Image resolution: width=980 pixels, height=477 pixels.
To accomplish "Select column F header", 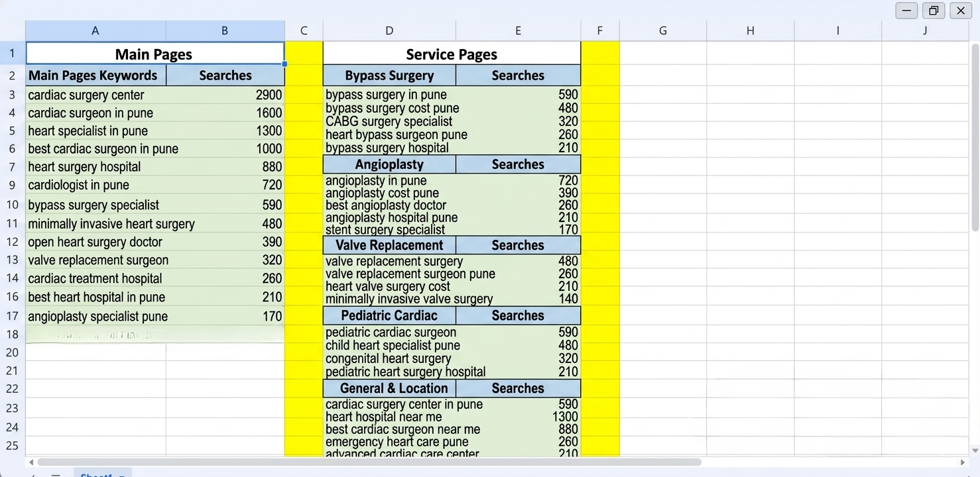I will pyautogui.click(x=600, y=30).
